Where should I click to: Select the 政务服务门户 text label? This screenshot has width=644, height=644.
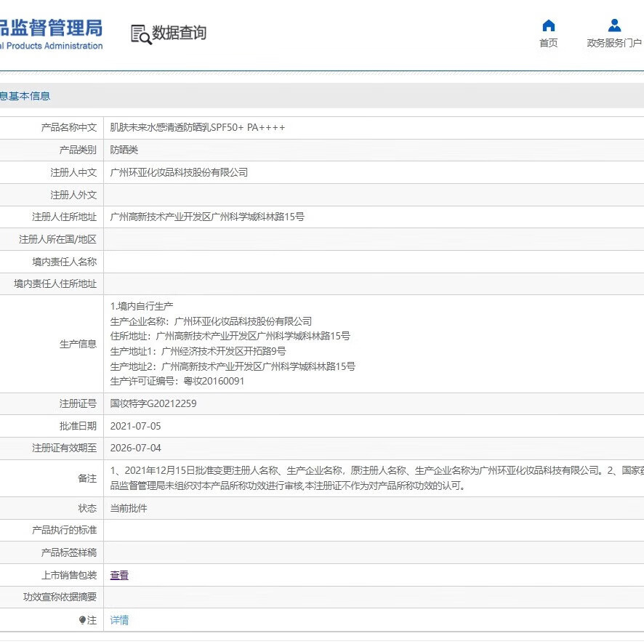[x=614, y=44]
